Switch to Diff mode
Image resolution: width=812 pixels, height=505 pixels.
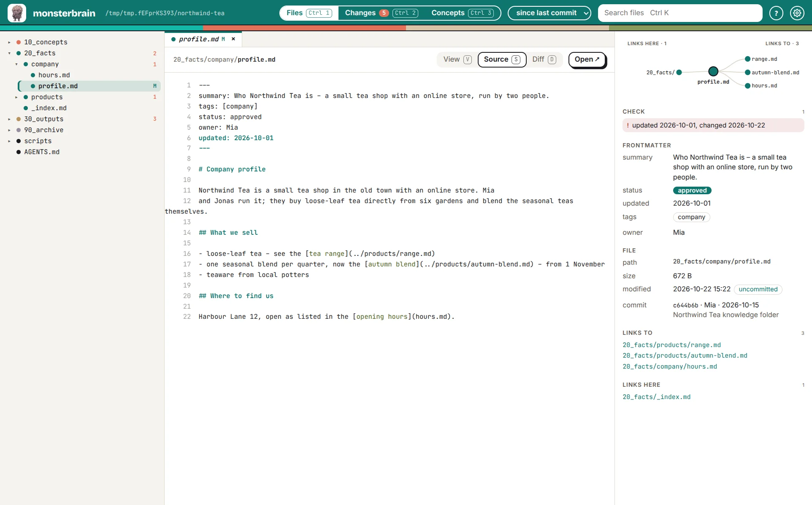point(544,60)
